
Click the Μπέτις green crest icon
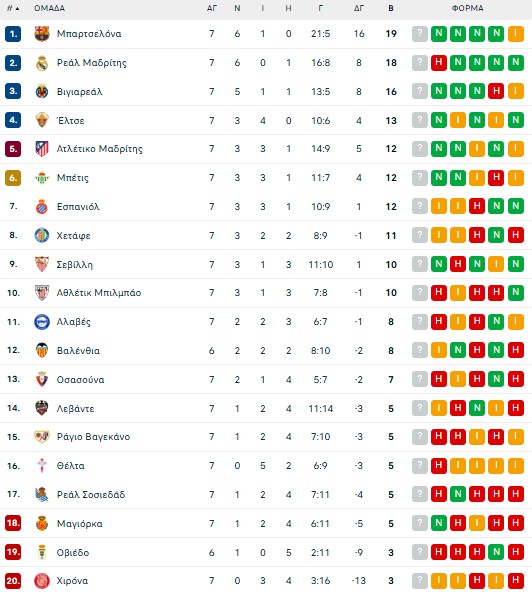(42, 178)
